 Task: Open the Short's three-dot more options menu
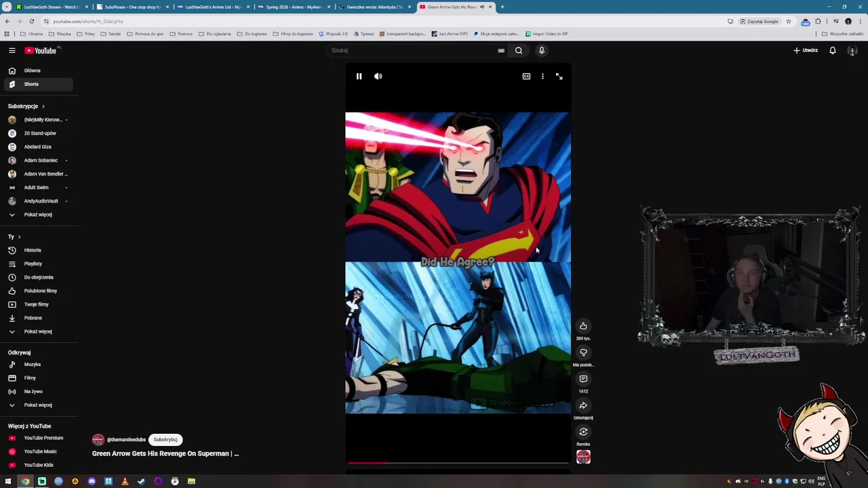(x=542, y=77)
